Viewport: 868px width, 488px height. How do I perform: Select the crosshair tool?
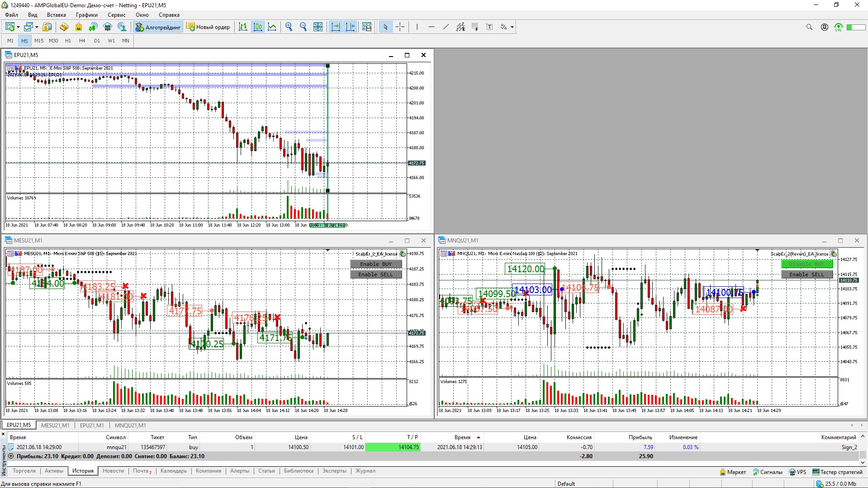click(x=400, y=27)
